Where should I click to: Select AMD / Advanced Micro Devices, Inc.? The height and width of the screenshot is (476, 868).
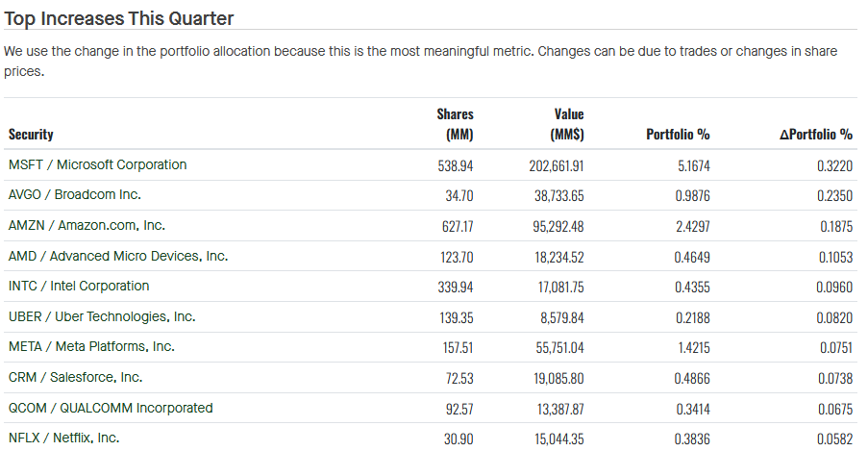117,257
